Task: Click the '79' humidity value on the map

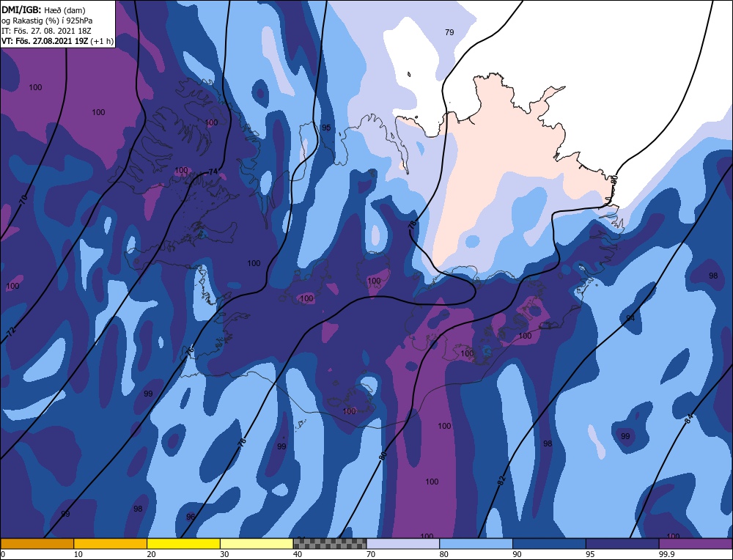Action: pos(449,32)
